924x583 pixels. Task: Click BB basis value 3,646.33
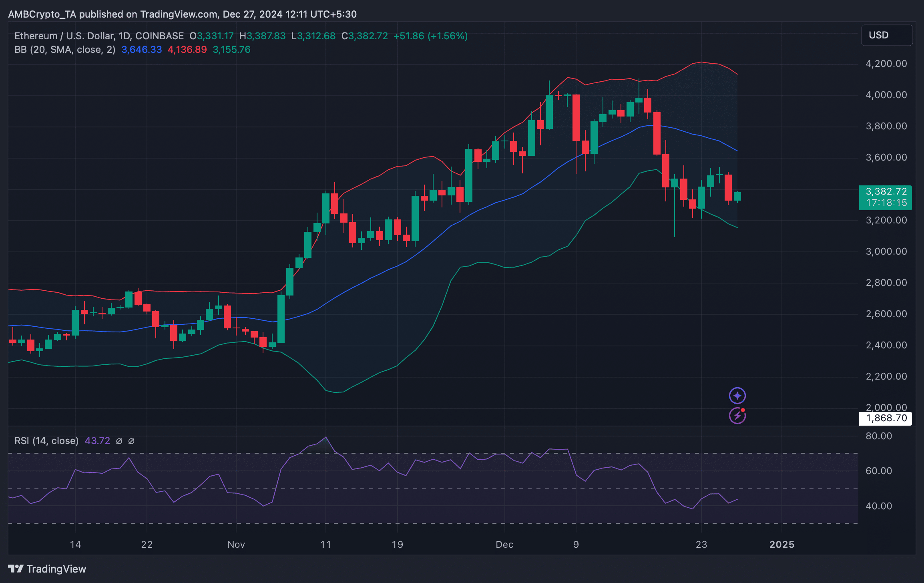(x=142, y=50)
